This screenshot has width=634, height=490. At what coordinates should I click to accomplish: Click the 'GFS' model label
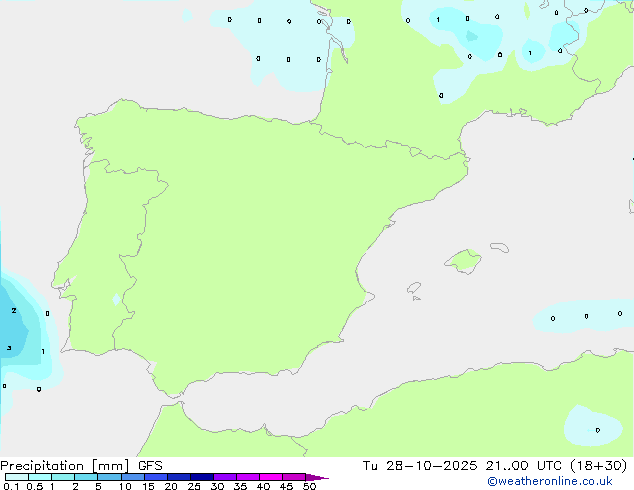coord(150,466)
